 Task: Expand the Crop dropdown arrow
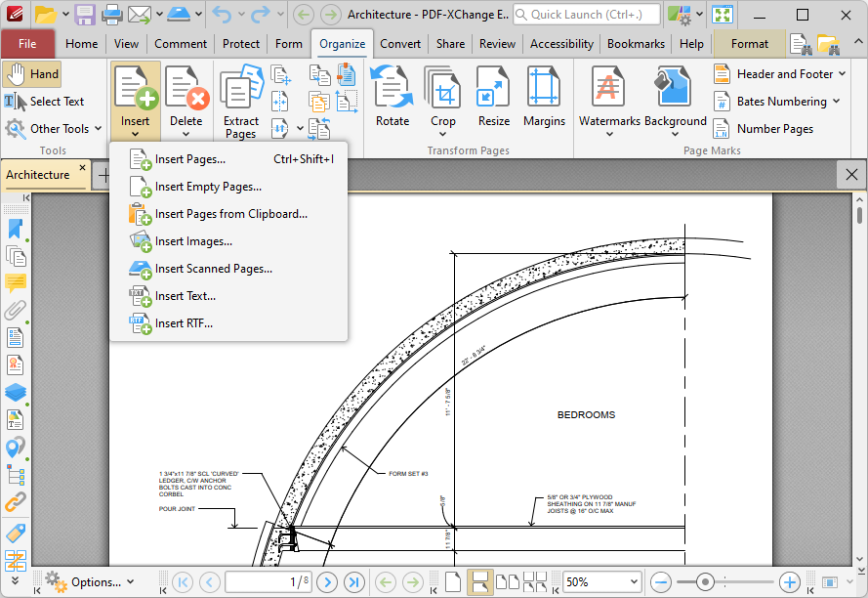coord(443,134)
